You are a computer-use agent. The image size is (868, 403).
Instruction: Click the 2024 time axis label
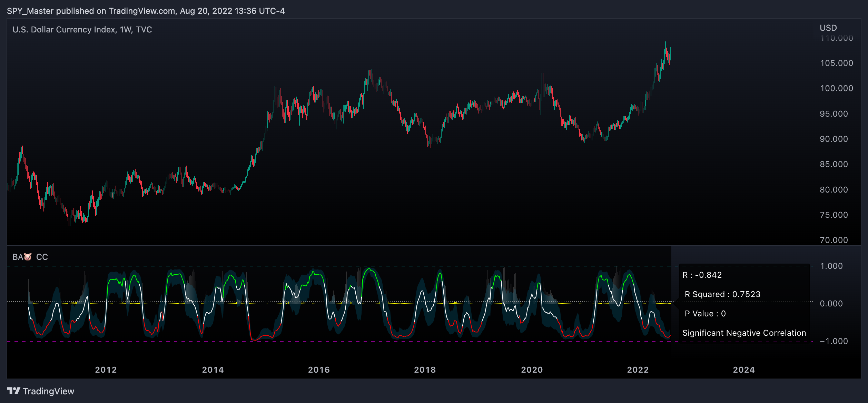(744, 370)
